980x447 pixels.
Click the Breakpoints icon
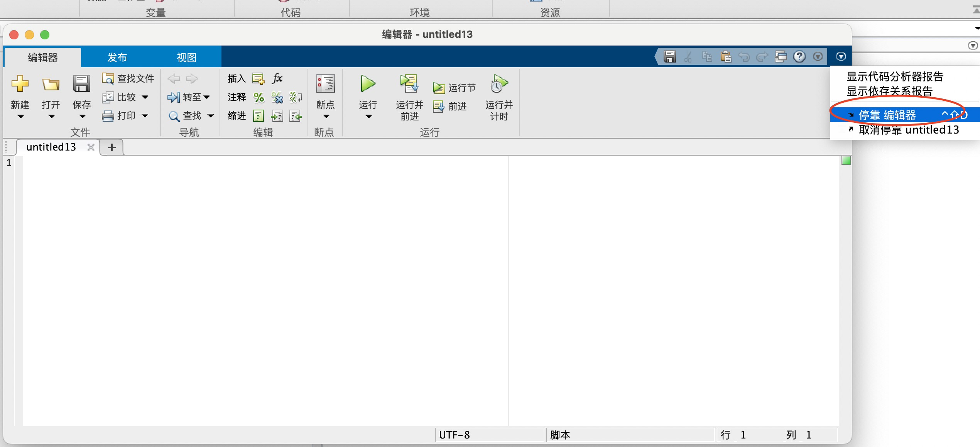[325, 84]
